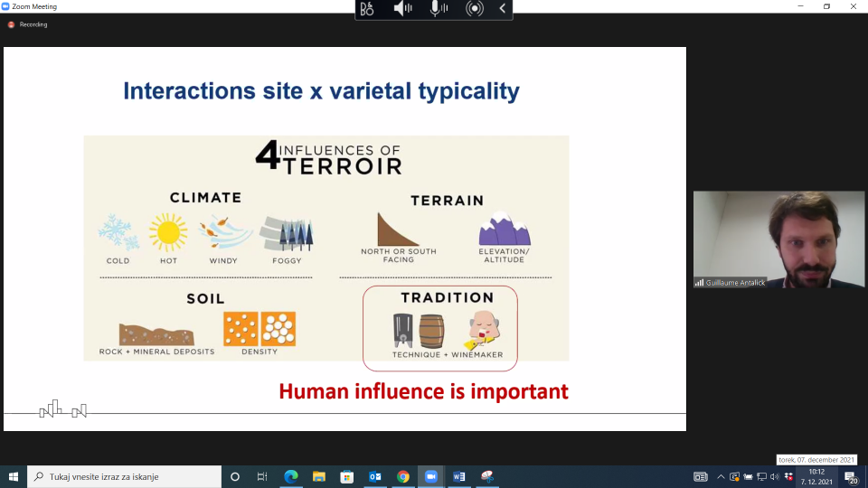The width and height of the screenshot is (868, 488).
Task: Open the system volume tray icon
Action: 775,476
